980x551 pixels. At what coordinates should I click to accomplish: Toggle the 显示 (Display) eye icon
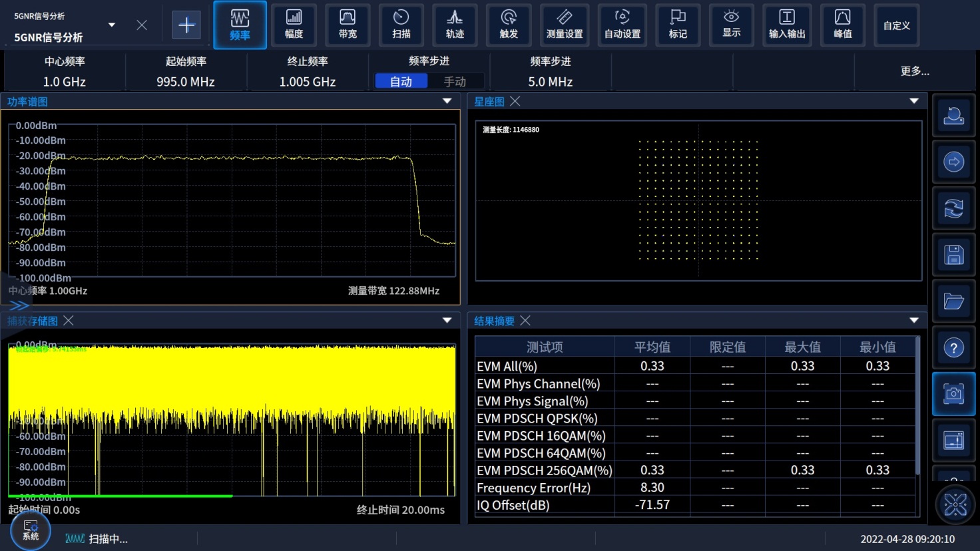[x=731, y=25]
